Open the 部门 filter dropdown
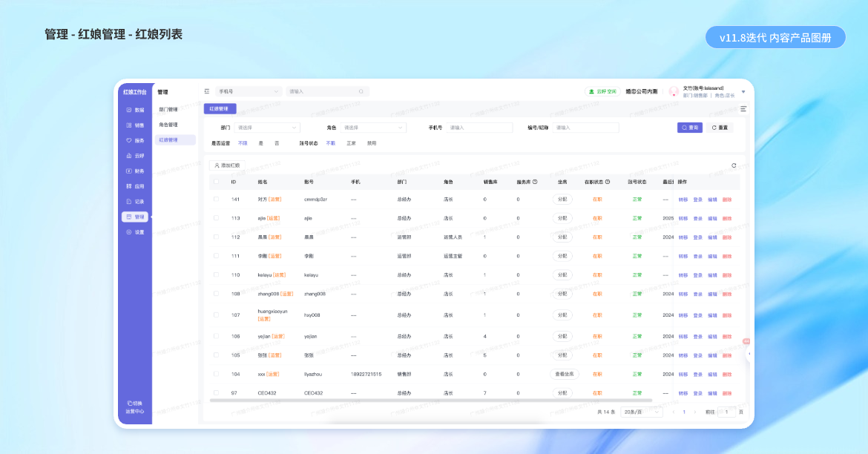 [267, 128]
